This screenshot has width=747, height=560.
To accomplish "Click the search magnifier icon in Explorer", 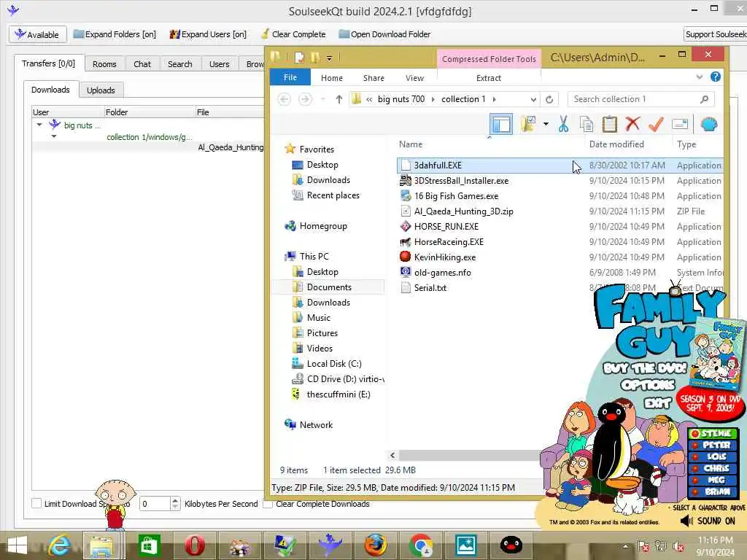I will pos(704,99).
